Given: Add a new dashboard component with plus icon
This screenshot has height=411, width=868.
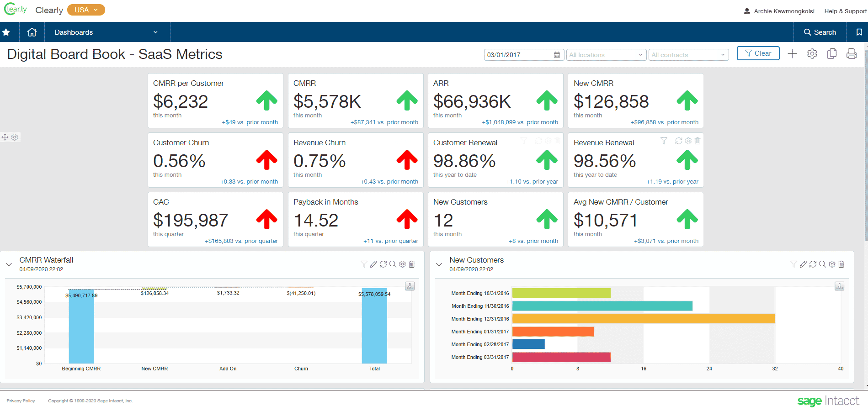Looking at the screenshot, I should 792,53.
